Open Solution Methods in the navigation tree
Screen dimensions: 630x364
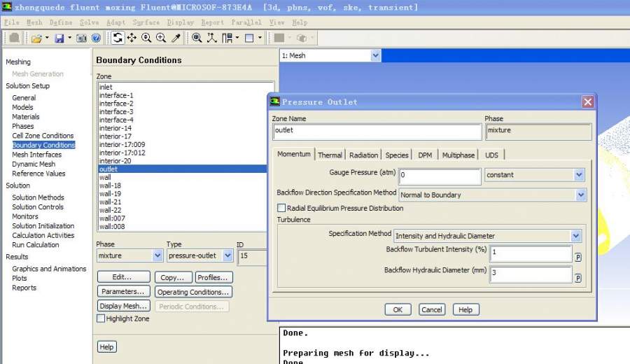(38, 197)
